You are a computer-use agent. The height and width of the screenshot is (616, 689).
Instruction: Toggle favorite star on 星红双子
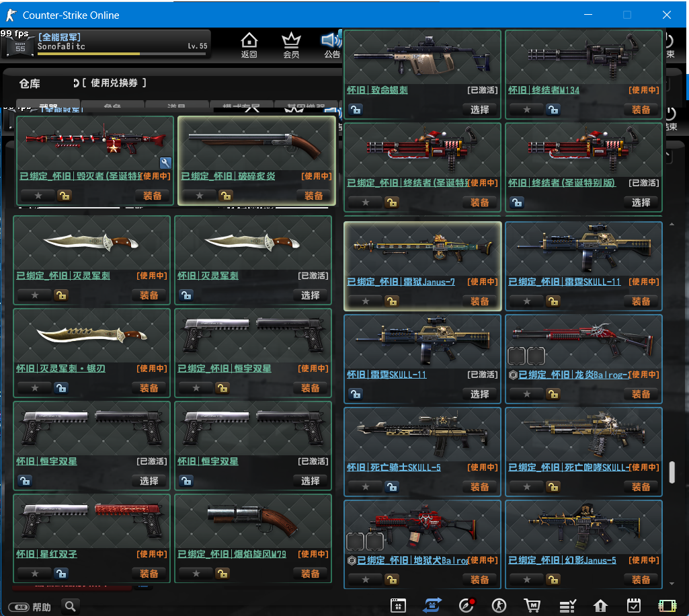[x=35, y=574]
